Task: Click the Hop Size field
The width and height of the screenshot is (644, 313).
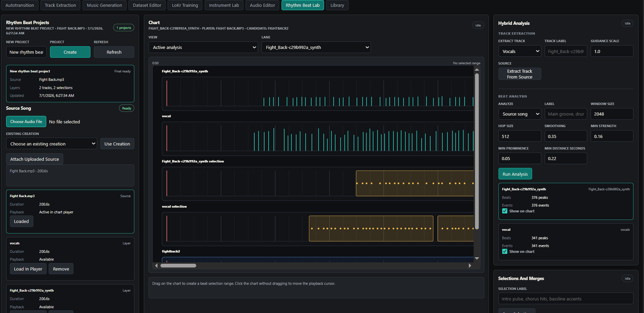Action: (x=519, y=136)
